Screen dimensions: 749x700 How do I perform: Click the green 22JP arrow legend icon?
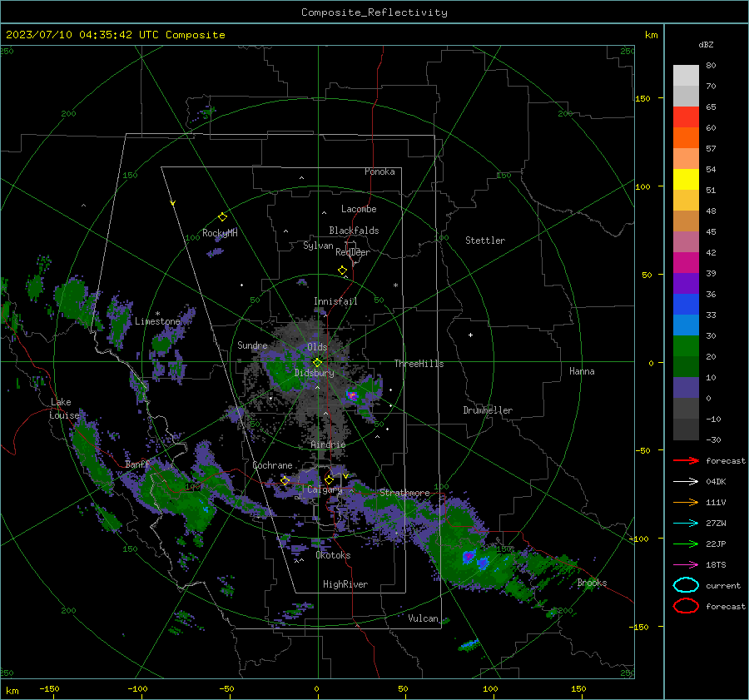pyautogui.click(x=686, y=544)
